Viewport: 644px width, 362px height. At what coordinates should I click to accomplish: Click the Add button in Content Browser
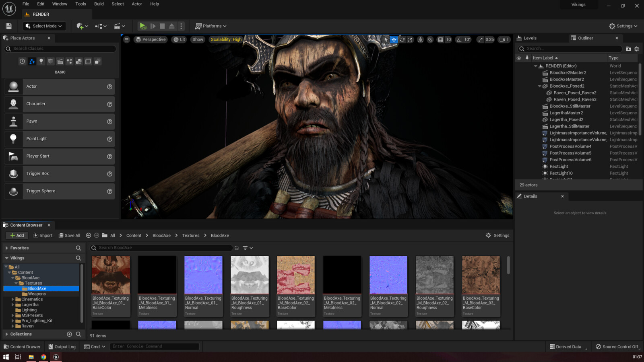17,236
